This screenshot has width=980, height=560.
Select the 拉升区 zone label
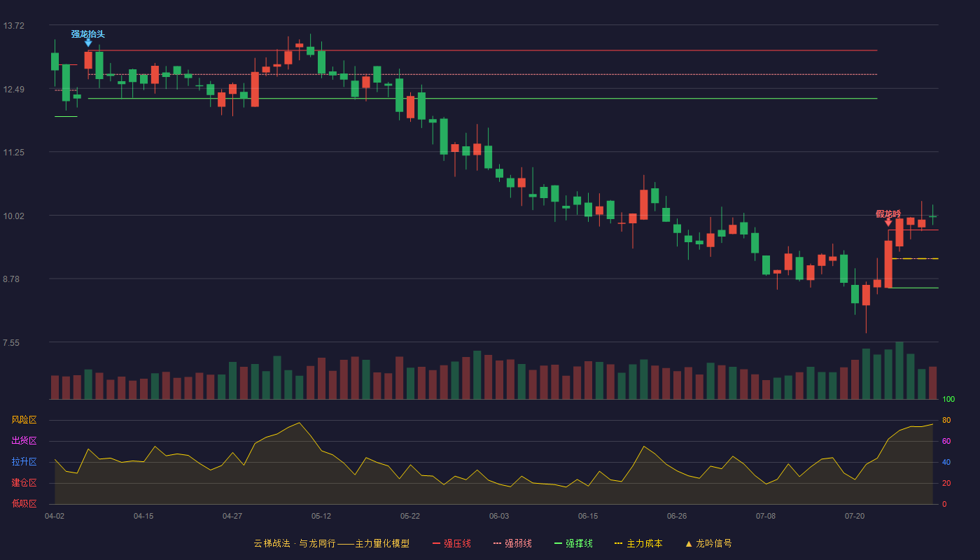click(x=24, y=462)
